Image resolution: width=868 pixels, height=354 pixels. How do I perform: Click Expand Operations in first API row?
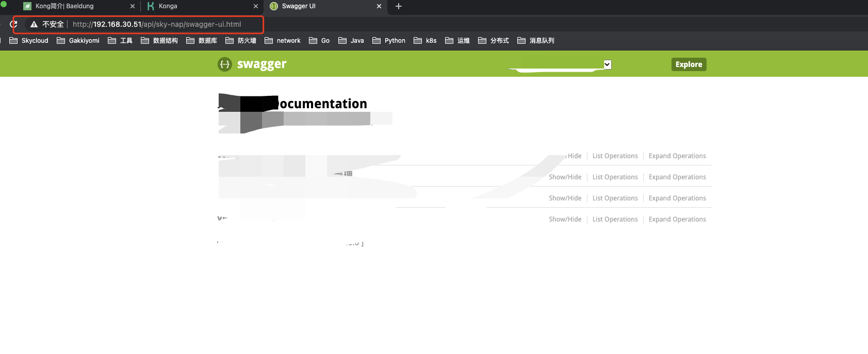pos(677,156)
